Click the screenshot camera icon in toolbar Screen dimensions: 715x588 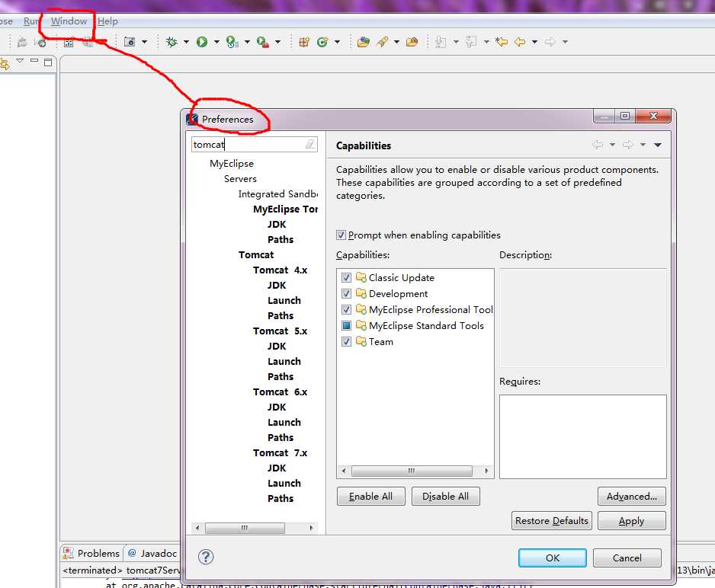coord(130,42)
